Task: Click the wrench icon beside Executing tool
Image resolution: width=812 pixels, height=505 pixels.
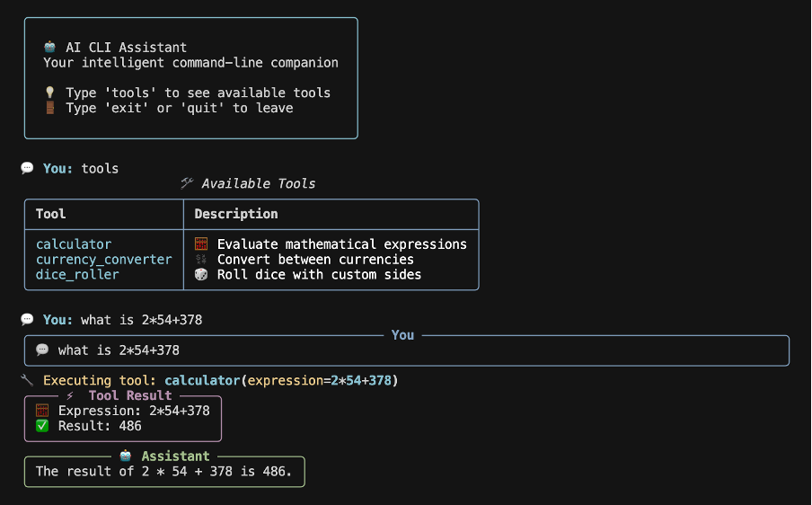Action: coord(27,380)
